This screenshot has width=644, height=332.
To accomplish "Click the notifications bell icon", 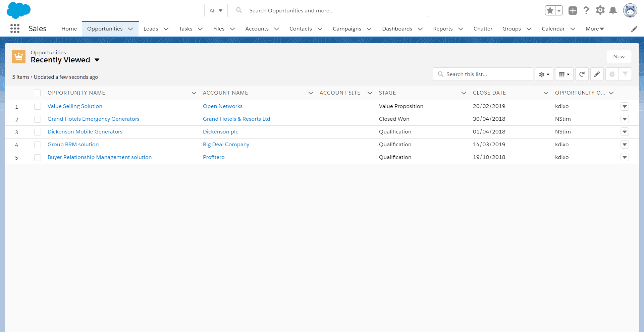I will 613,11.
